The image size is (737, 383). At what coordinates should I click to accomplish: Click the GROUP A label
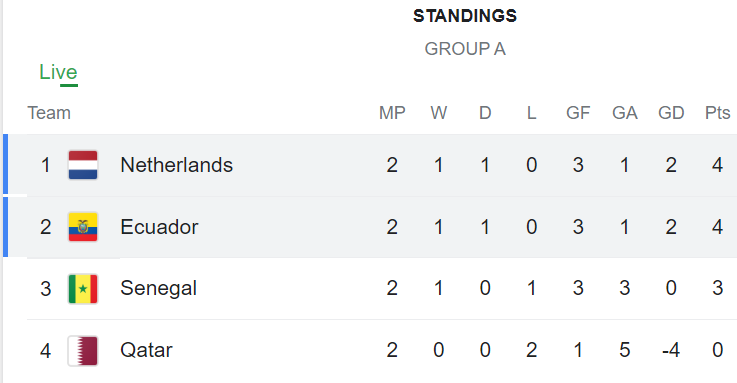[x=465, y=49]
